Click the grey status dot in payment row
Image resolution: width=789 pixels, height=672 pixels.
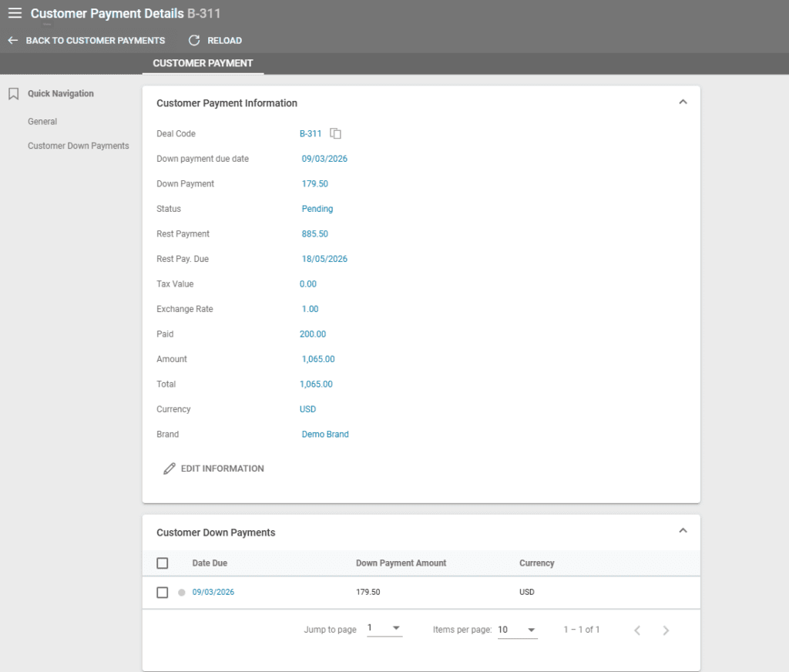pos(182,593)
